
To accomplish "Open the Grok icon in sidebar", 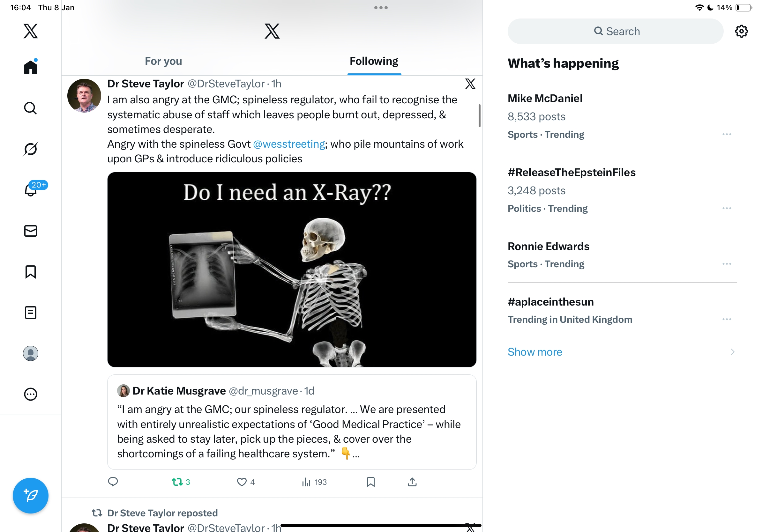I will [31, 149].
